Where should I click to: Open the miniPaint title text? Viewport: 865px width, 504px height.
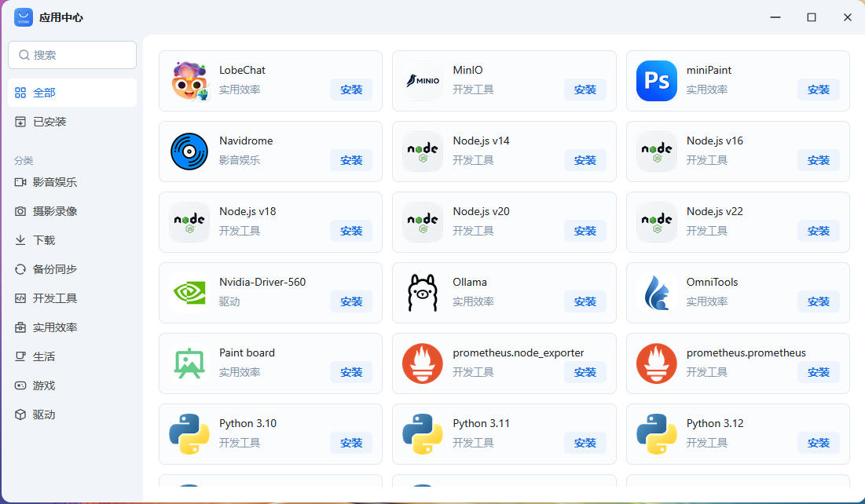click(709, 70)
